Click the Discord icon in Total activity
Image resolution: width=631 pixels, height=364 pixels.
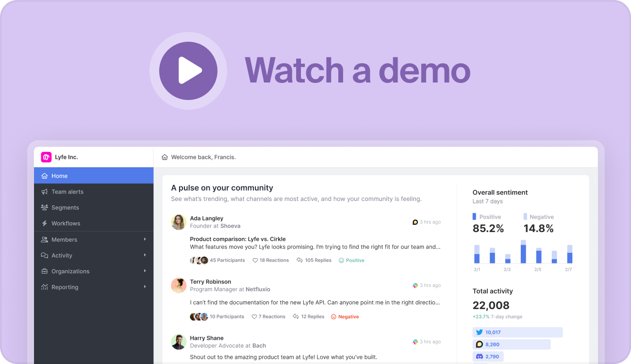pos(480,356)
